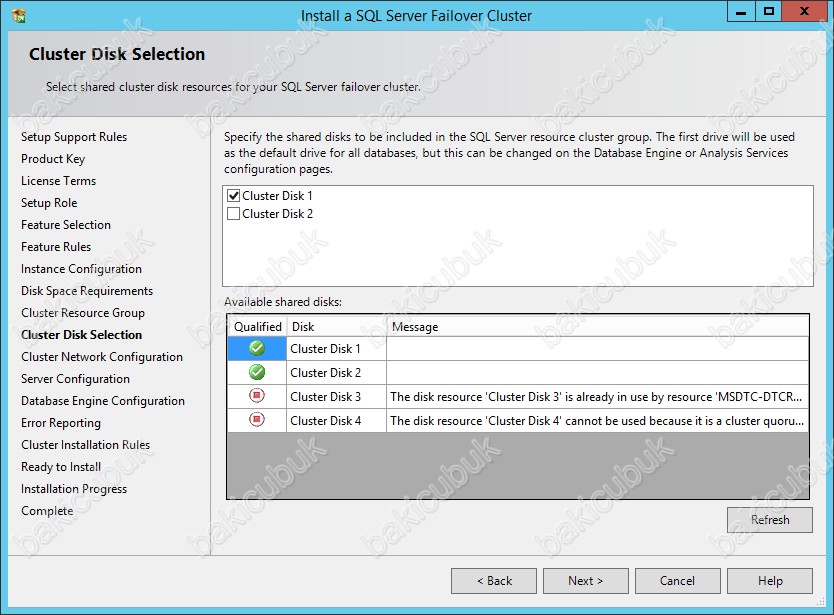Go to Cluster Resource Group step
834x615 pixels.
tap(83, 313)
